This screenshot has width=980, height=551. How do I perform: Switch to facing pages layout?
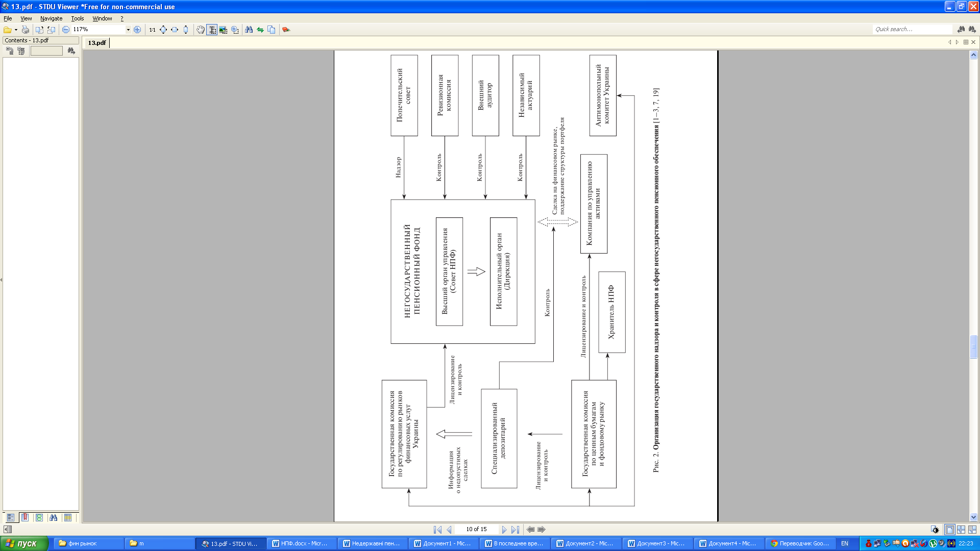pyautogui.click(x=961, y=530)
